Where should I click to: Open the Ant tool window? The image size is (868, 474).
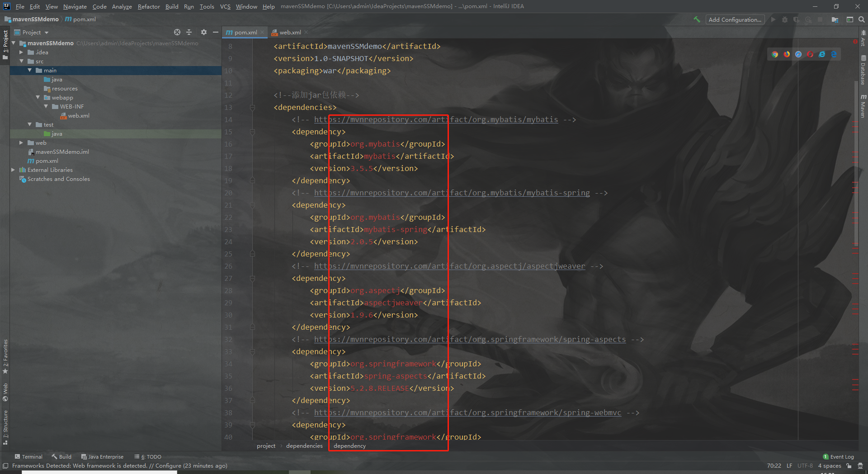tap(863, 38)
